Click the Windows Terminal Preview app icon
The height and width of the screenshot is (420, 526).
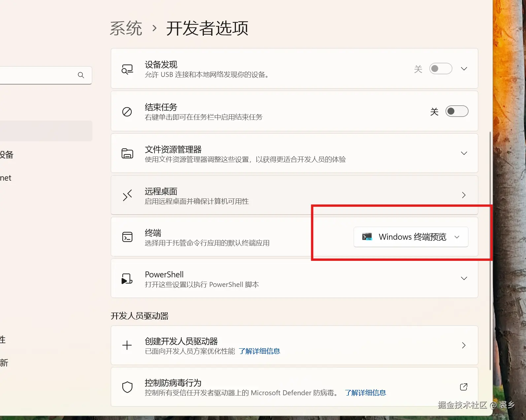[367, 237]
